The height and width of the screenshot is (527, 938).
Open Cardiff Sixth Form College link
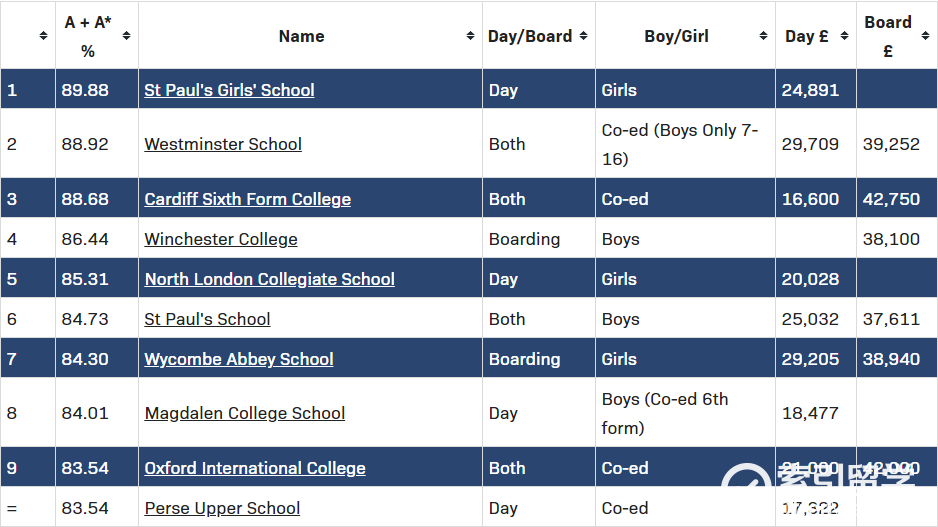[x=248, y=199]
